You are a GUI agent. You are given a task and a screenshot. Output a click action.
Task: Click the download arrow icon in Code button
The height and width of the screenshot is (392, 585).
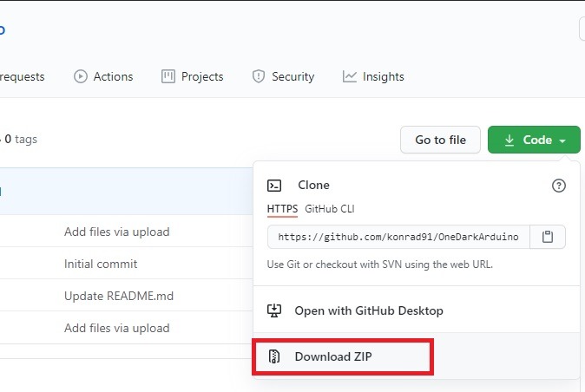(509, 140)
